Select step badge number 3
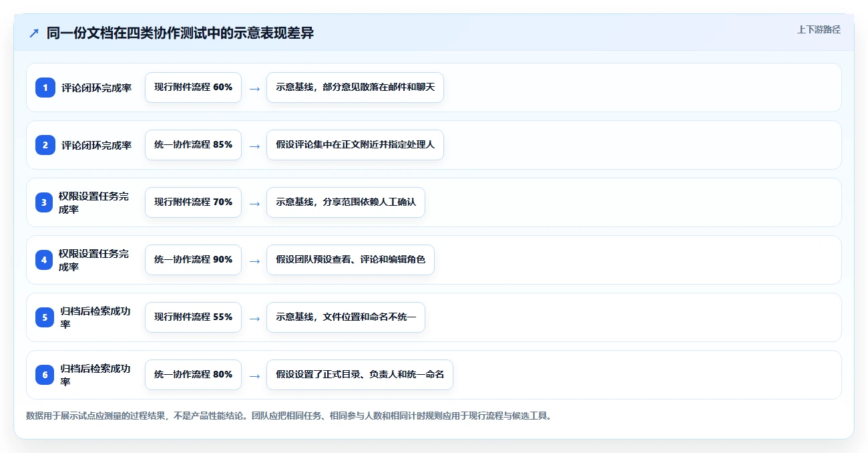868x453 pixels. 44,202
